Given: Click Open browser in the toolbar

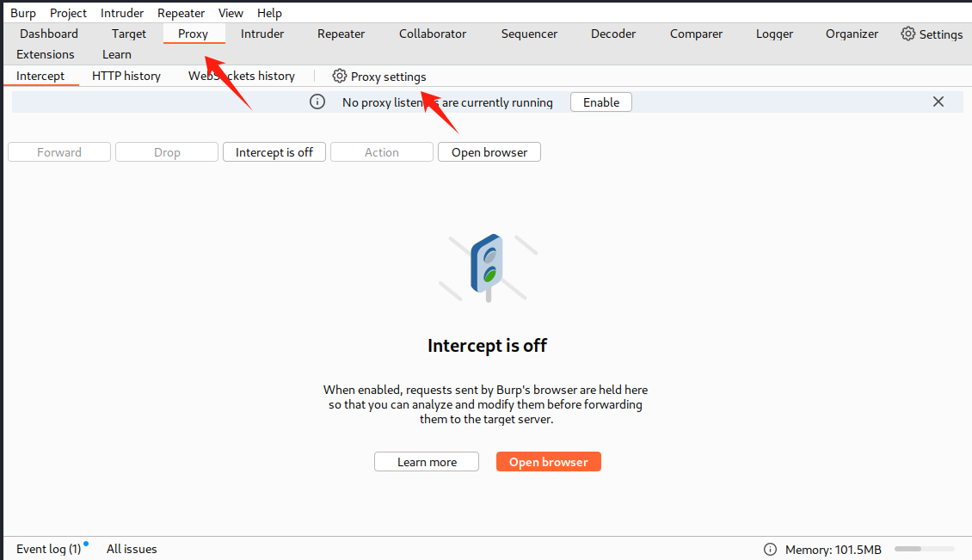Looking at the screenshot, I should point(489,152).
